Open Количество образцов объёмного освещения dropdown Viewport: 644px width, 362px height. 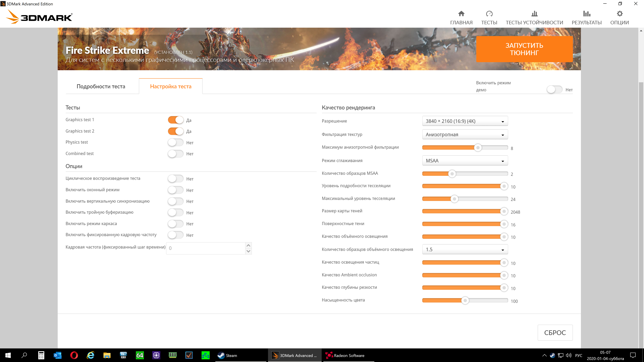click(x=465, y=250)
